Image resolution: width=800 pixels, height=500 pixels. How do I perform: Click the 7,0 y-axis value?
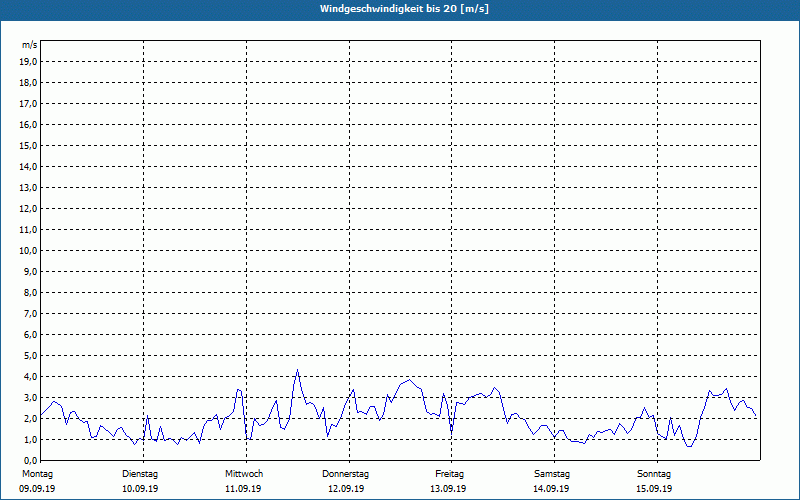point(30,313)
